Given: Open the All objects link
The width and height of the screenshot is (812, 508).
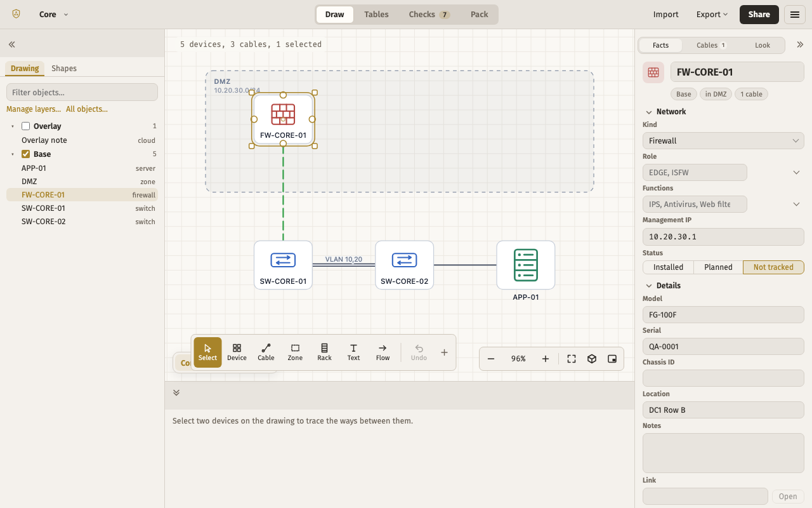Looking at the screenshot, I should pyautogui.click(x=87, y=109).
